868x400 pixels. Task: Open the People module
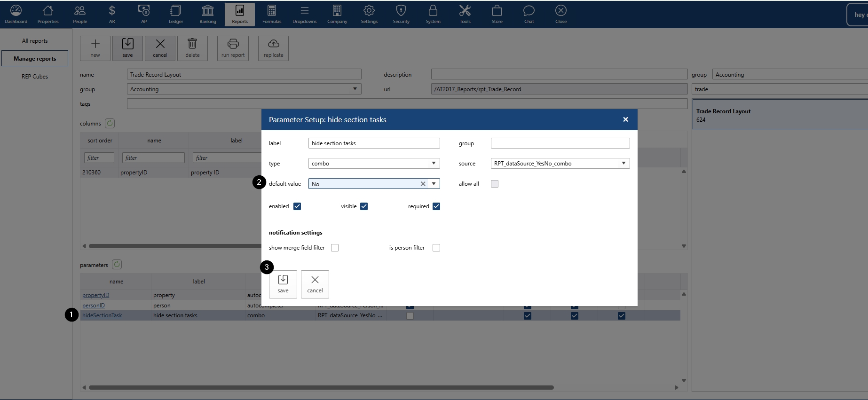coord(80,15)
